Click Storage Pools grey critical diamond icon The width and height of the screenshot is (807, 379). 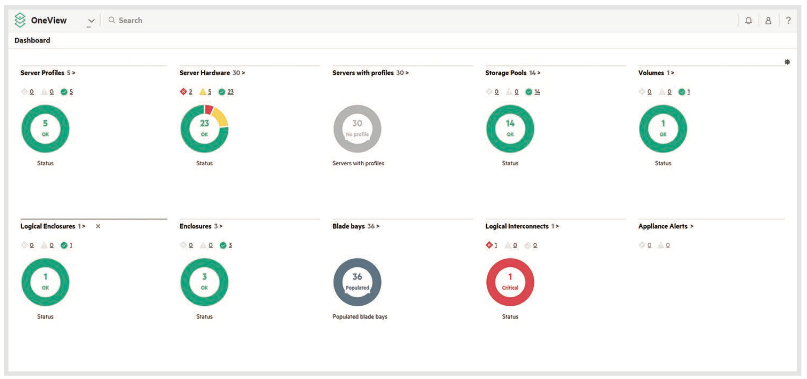click(489, 92)
